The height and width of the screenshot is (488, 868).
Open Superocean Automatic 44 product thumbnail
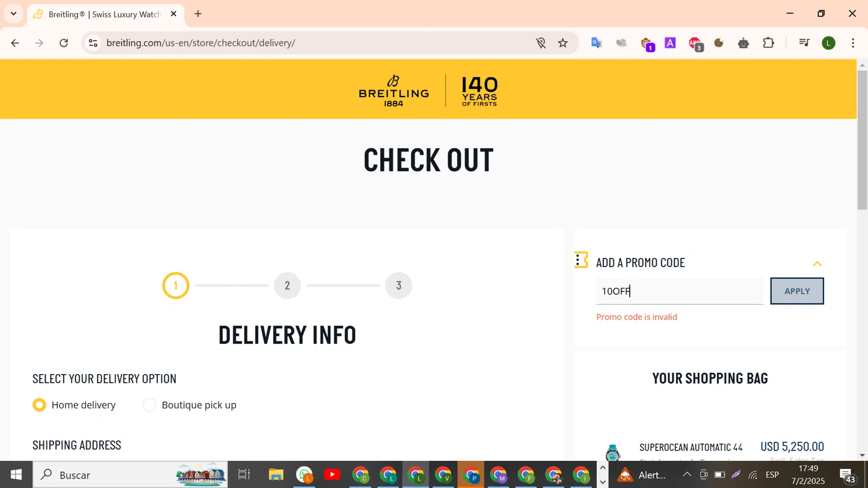coord(613,452)
